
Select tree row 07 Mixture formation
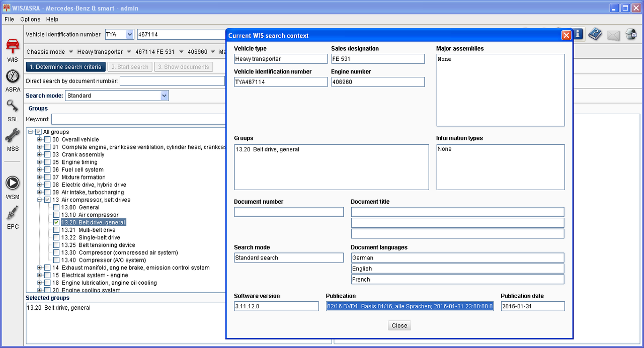point(78,177)
